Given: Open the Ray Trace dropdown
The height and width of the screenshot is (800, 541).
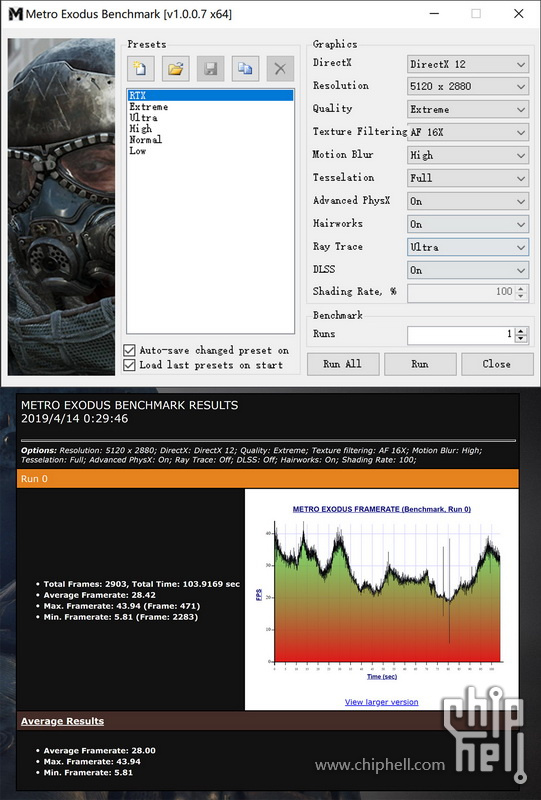Looking at the screenshot, I should (468, 247).
